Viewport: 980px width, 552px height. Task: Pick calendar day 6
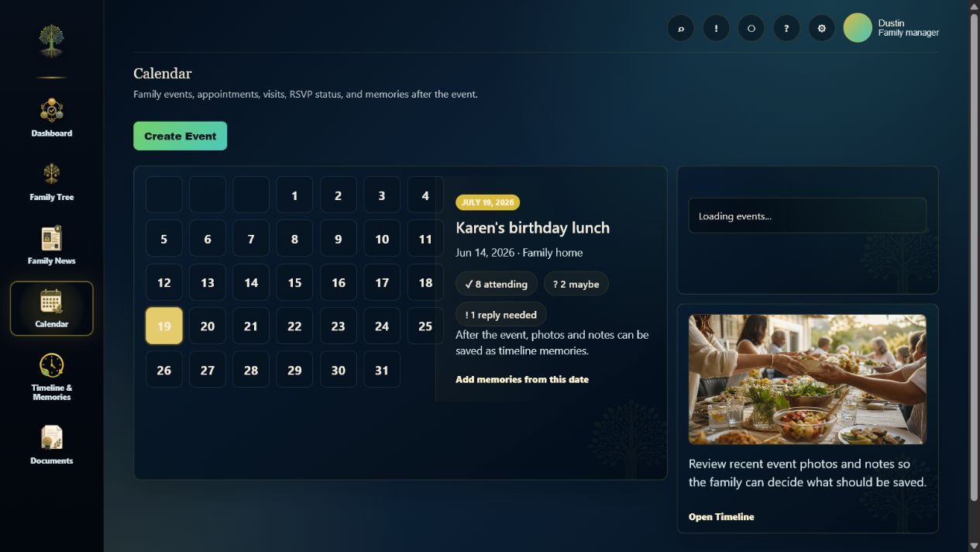point(208,239)
